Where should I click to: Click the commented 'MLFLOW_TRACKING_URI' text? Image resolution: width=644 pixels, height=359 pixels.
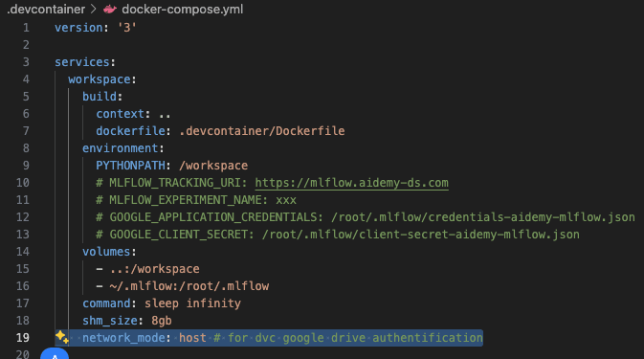[x=175, y=183]
